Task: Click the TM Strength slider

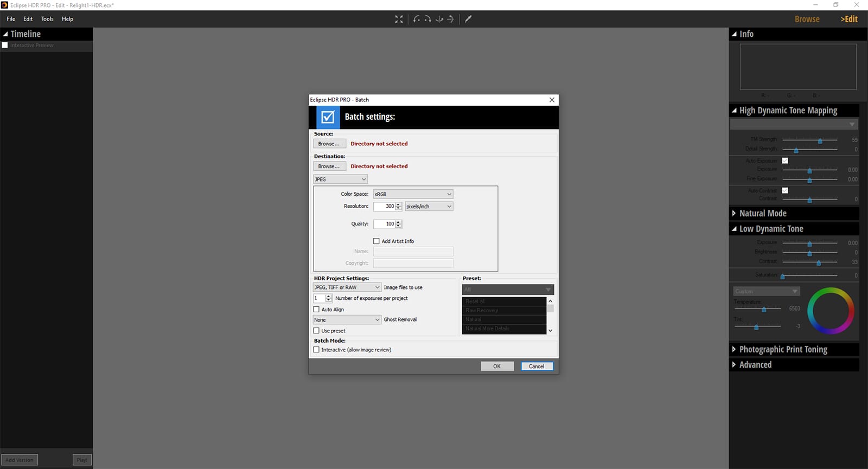Action: [x=810, y=140]
